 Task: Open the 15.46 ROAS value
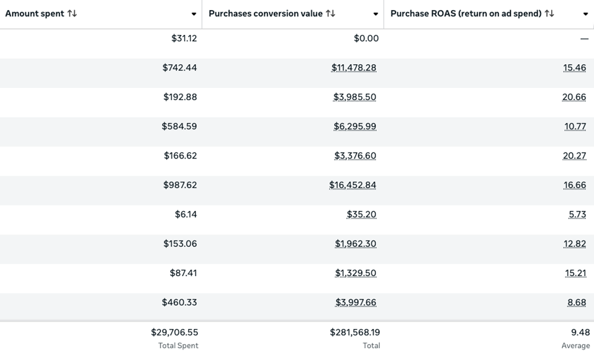coord(574,68)
